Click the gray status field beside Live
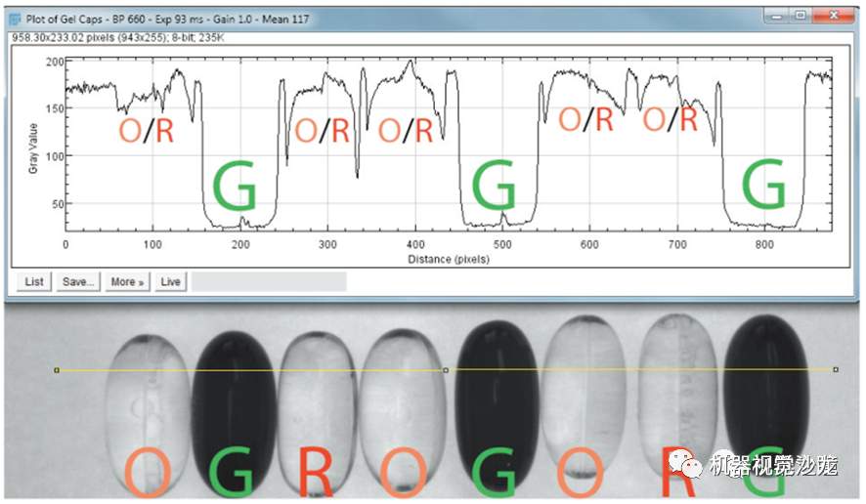The image size is (866, 504). coord(269,281)
